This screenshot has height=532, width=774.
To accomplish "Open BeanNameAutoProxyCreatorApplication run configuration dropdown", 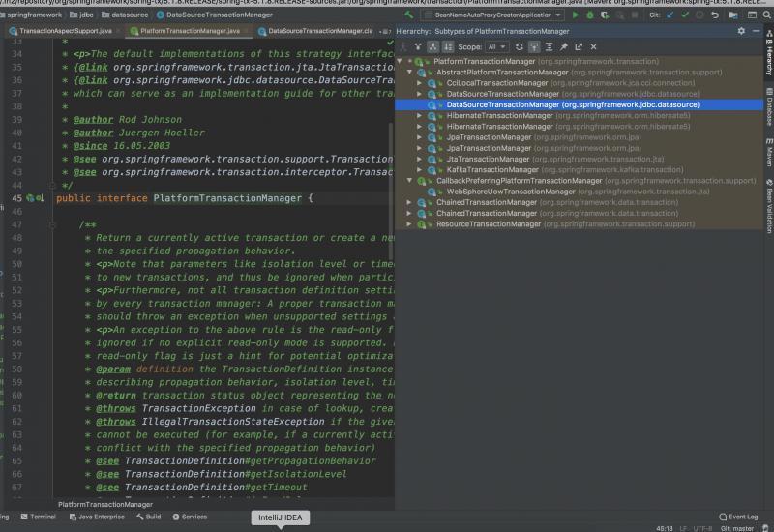I will click(493, 15).
